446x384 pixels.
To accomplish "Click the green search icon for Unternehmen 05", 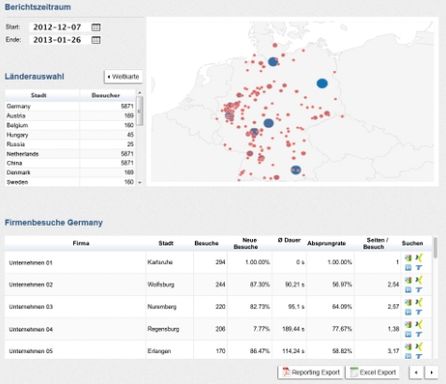I will [x=408, y=347].
